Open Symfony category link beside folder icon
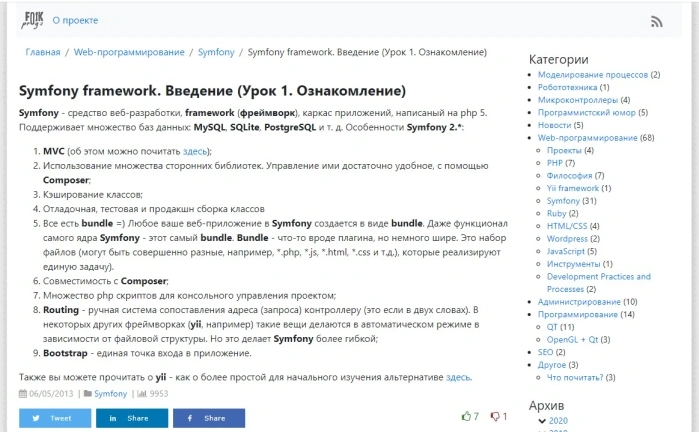This screenshot has height=432, width=699. click(111, 394)
